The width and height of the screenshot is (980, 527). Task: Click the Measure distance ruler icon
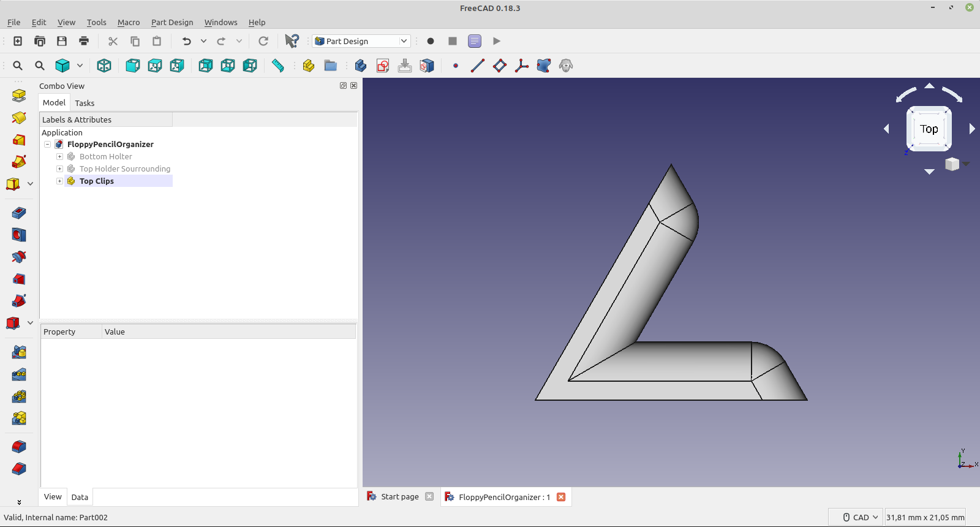click(x=278, y=66)
